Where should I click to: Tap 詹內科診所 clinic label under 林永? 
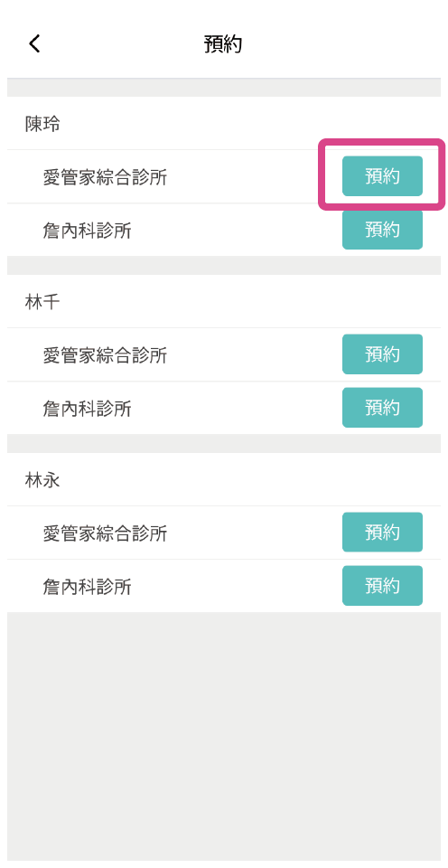[x=88, y=587]
